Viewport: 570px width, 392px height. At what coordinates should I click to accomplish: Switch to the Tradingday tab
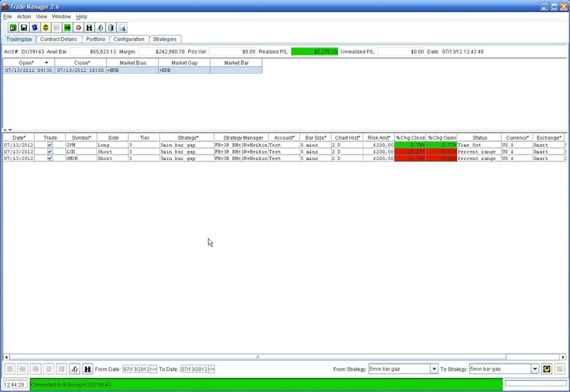[19, 39]
